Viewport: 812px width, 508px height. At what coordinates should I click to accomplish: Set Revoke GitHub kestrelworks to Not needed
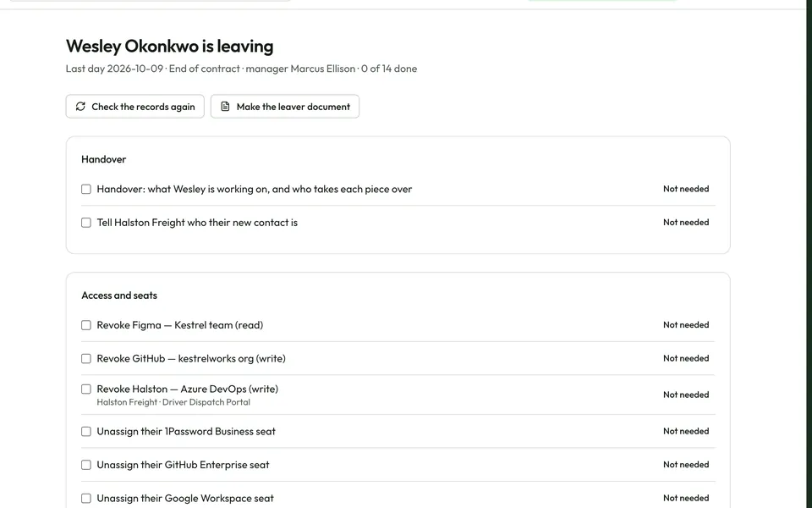click(686, 358)
